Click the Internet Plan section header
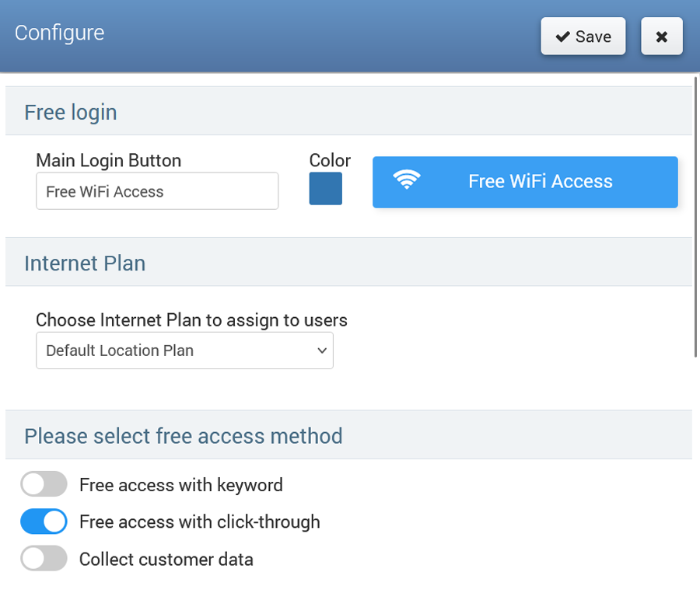 pos(85,263)
